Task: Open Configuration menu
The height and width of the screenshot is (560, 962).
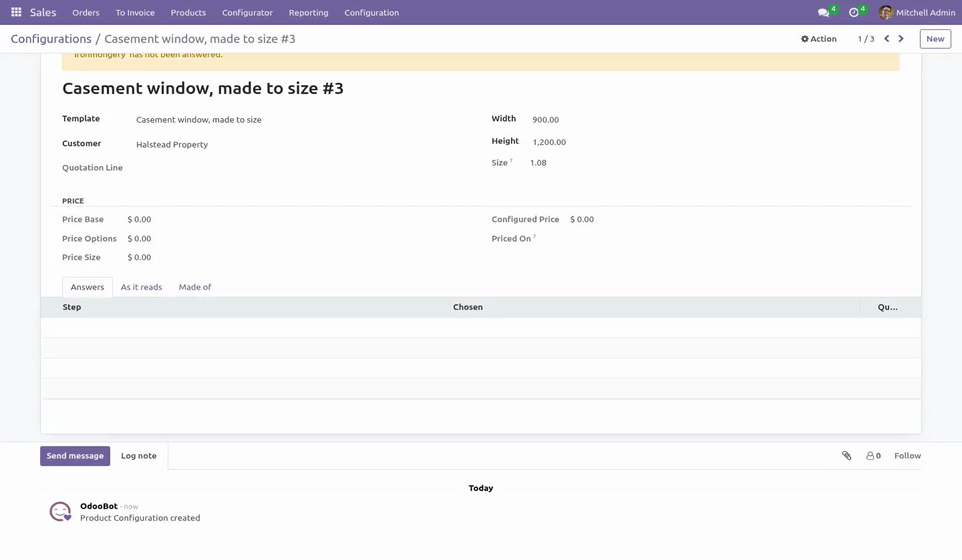Action: click(371, 13)
